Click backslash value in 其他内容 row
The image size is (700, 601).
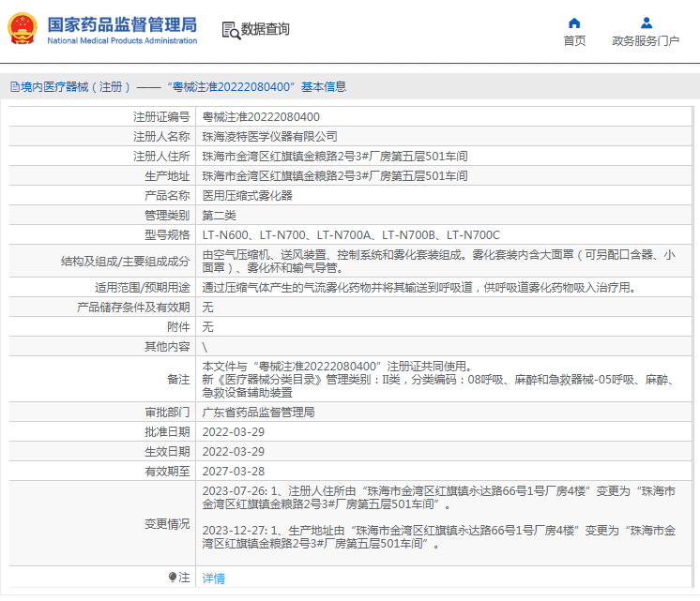(205, 347)
